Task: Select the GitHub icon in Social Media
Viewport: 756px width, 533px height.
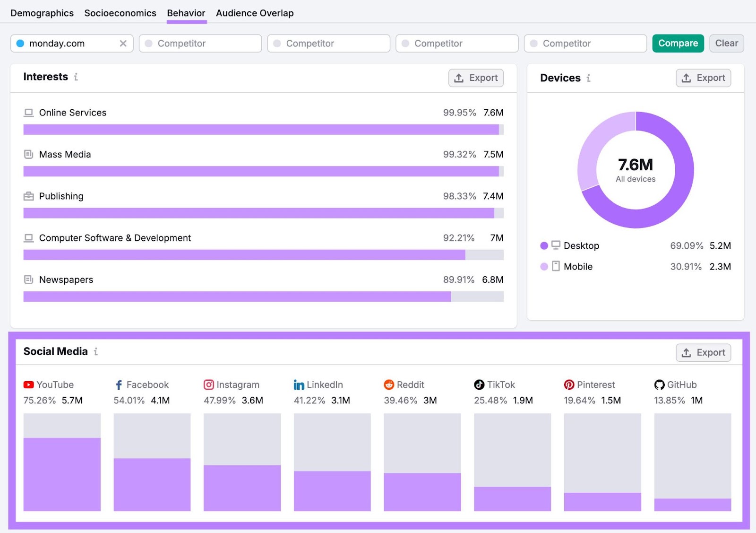Action: (659, 384)
